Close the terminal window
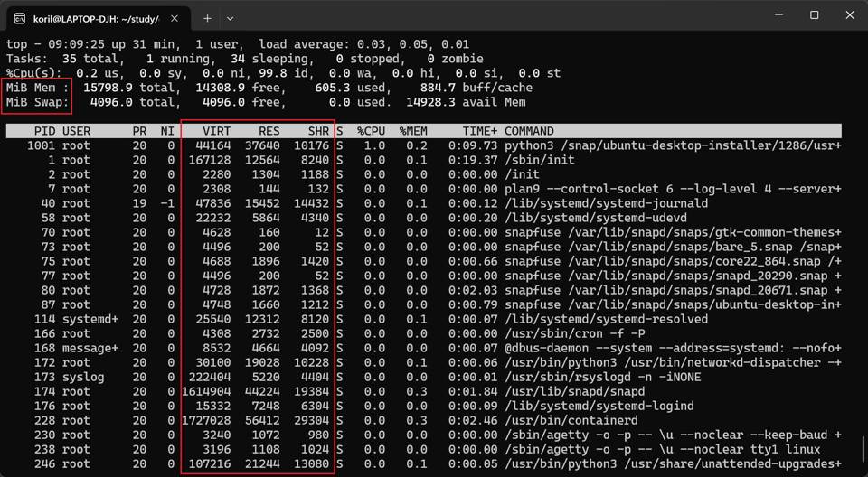 coord(851,15)
